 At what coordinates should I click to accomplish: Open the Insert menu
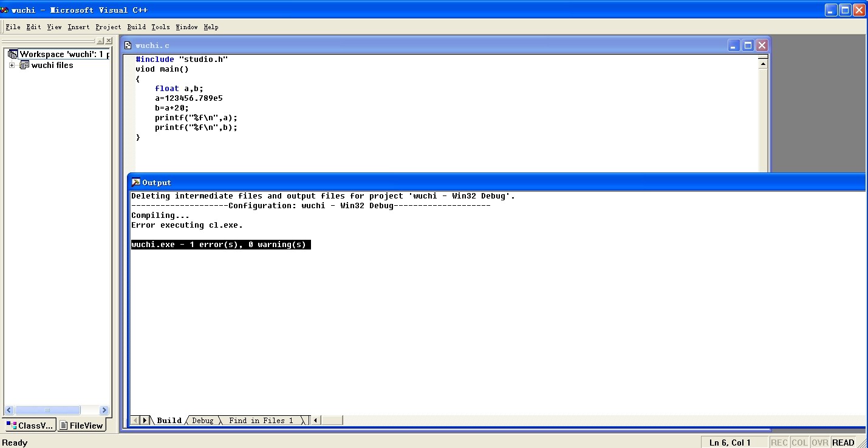click(x=78, y=27)
